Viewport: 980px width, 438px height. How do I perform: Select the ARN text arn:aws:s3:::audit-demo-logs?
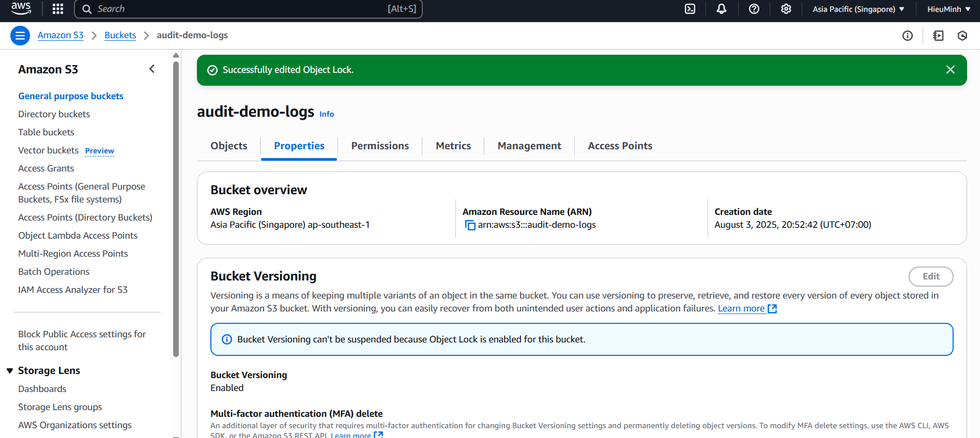coord(537,225)
